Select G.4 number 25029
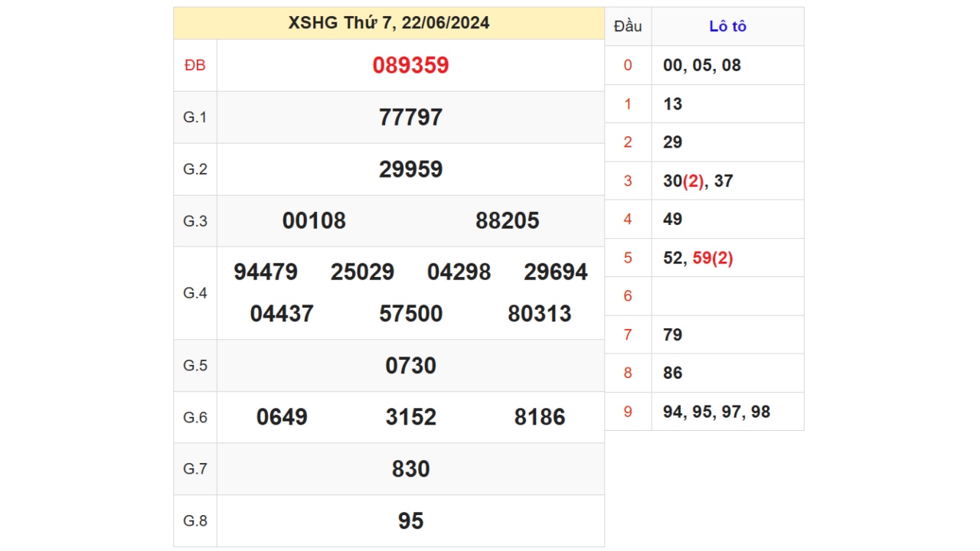980x551 pixels. coord(362,272)
